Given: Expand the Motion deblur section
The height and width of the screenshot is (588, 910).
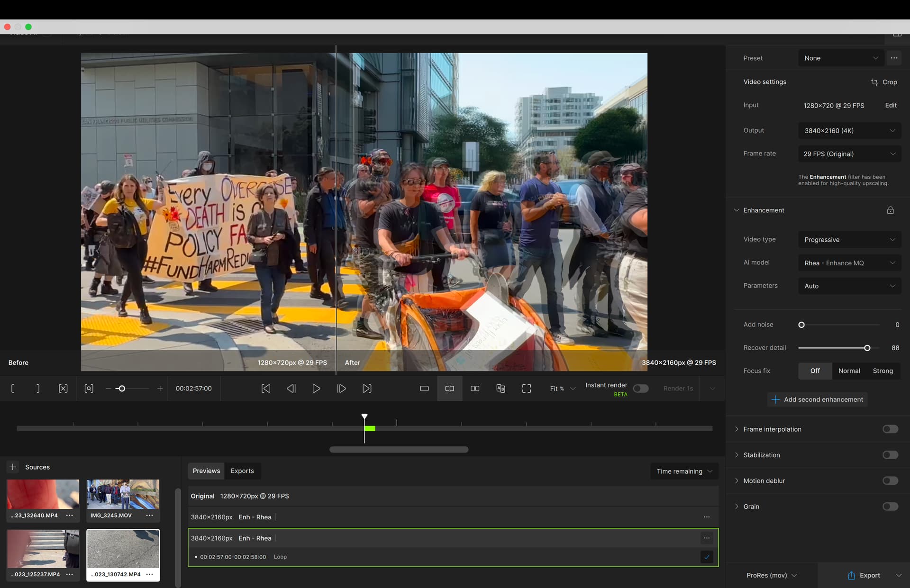Looking at the screenshot, I should (x=737, y=481).
